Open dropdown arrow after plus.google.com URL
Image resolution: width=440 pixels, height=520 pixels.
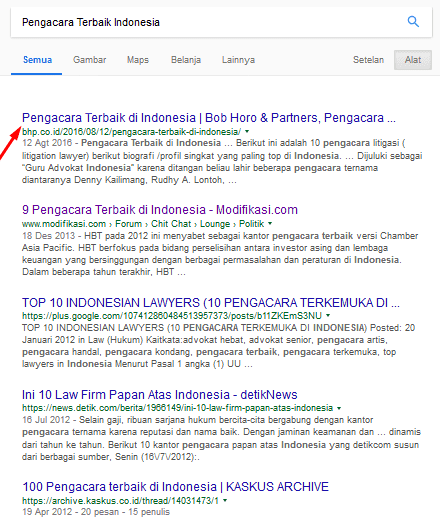(328, 315)
